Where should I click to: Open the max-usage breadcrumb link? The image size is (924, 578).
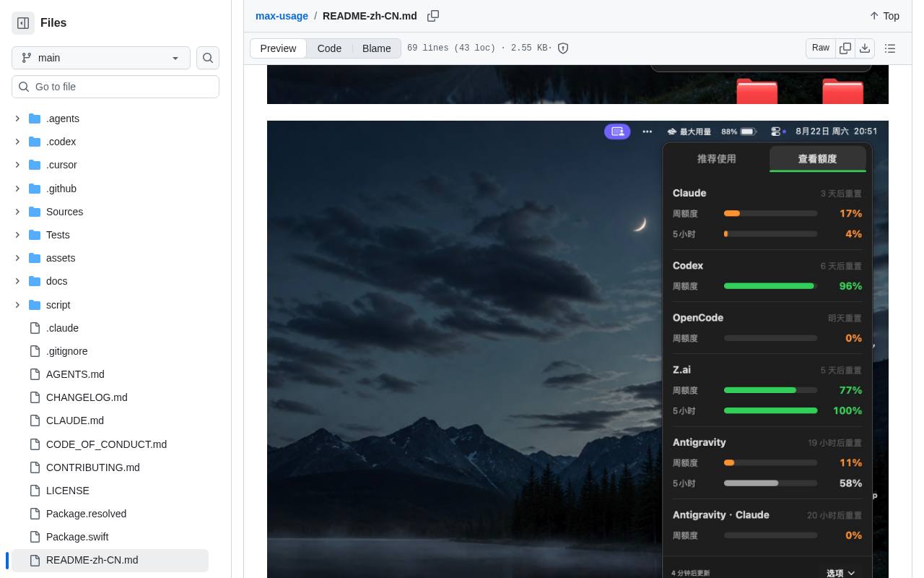point(282,16)
